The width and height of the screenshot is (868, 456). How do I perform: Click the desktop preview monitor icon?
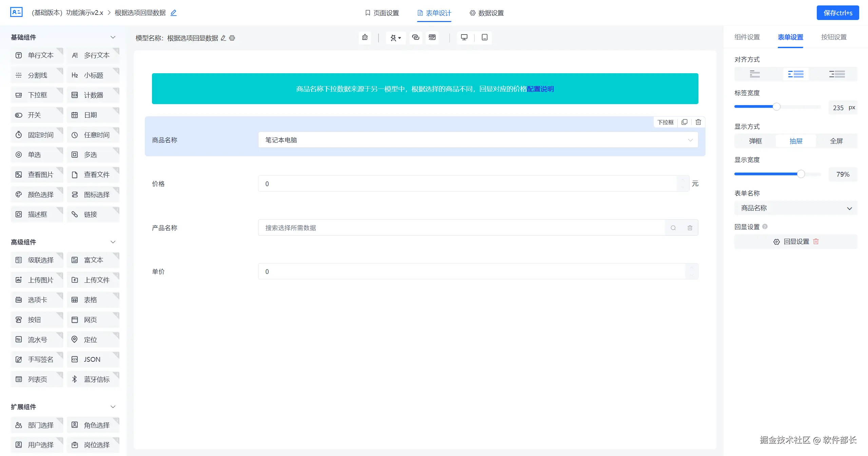tap(464, 37)
